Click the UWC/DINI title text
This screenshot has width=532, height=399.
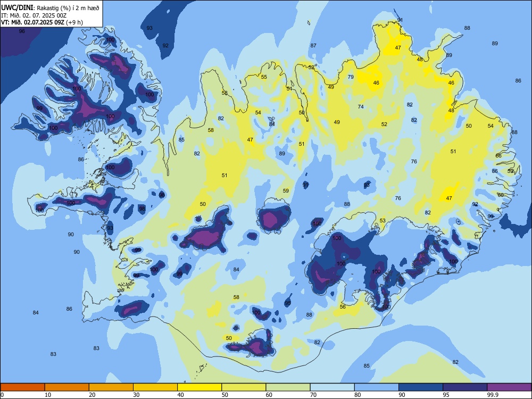pyautogui.click(x=17, y=7)
